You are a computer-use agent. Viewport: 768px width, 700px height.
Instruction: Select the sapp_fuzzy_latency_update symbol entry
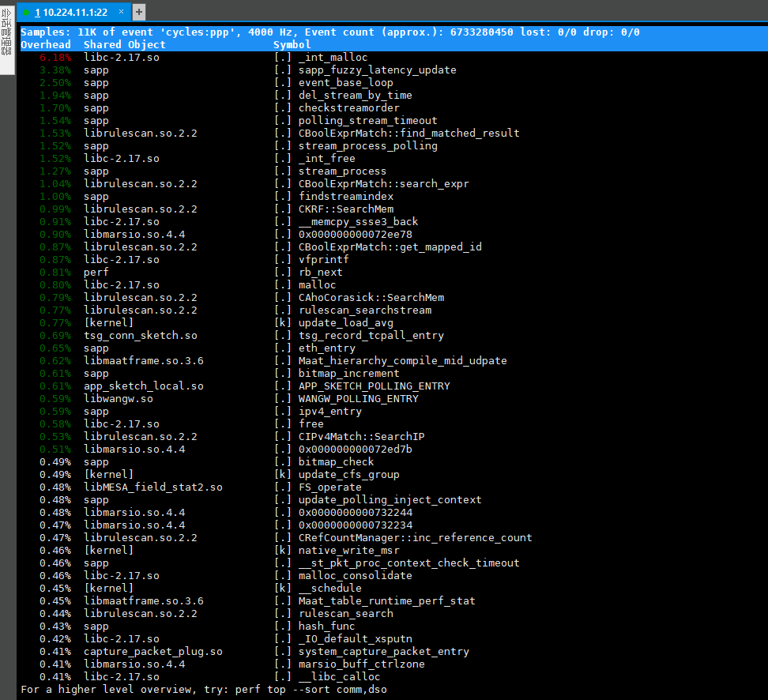(x=377, y=70)
